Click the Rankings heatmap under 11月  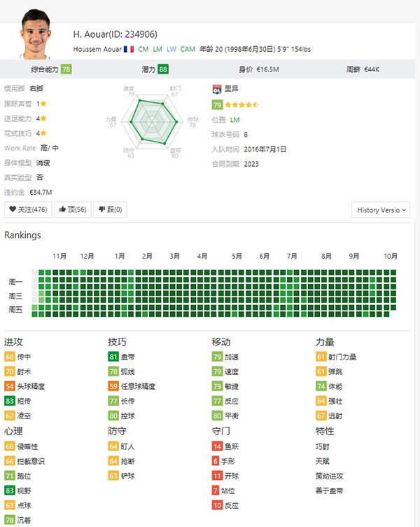coord(59,291)
